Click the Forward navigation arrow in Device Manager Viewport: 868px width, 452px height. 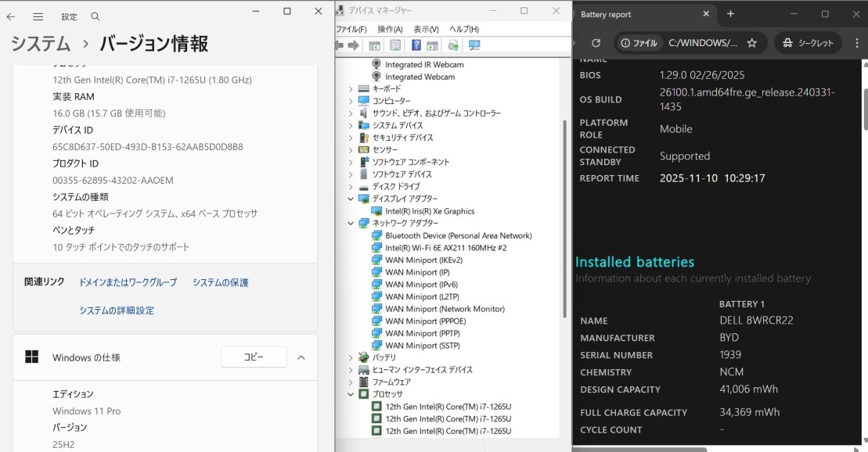pos(355,45)
